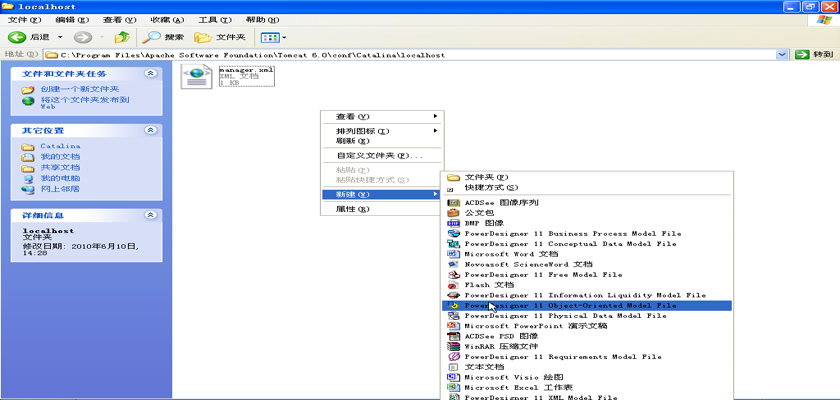Collapse the 文件和文件夹任务 panel
840x400 pixels.
[151, 73]
